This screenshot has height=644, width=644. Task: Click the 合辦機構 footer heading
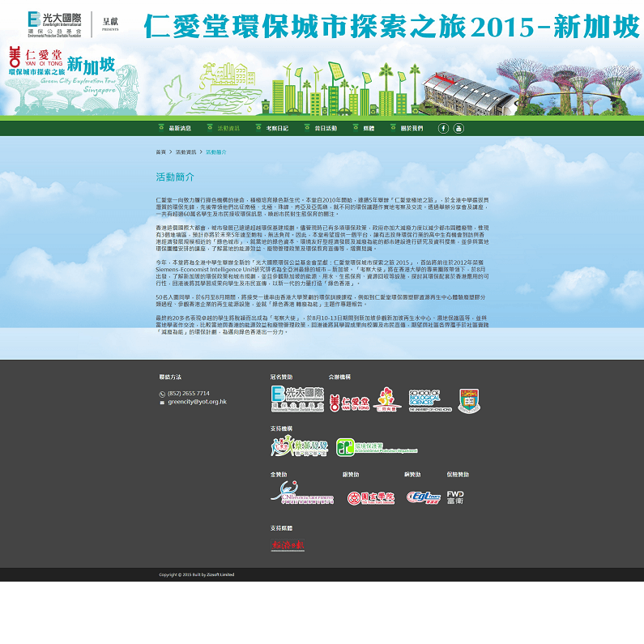pyautogui.click(x=339, y=377)
